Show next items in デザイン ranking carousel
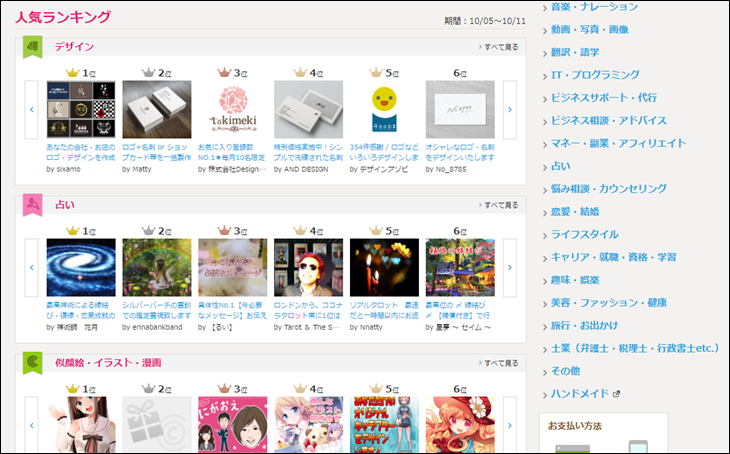730x454 pixels. [x=510, y=109]
